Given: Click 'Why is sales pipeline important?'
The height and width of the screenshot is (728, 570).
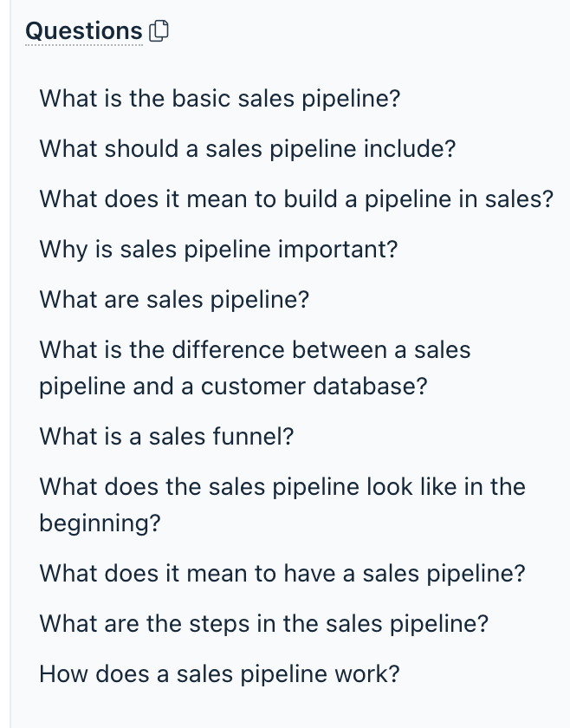Looking at the screenshot, I should 218,250.
